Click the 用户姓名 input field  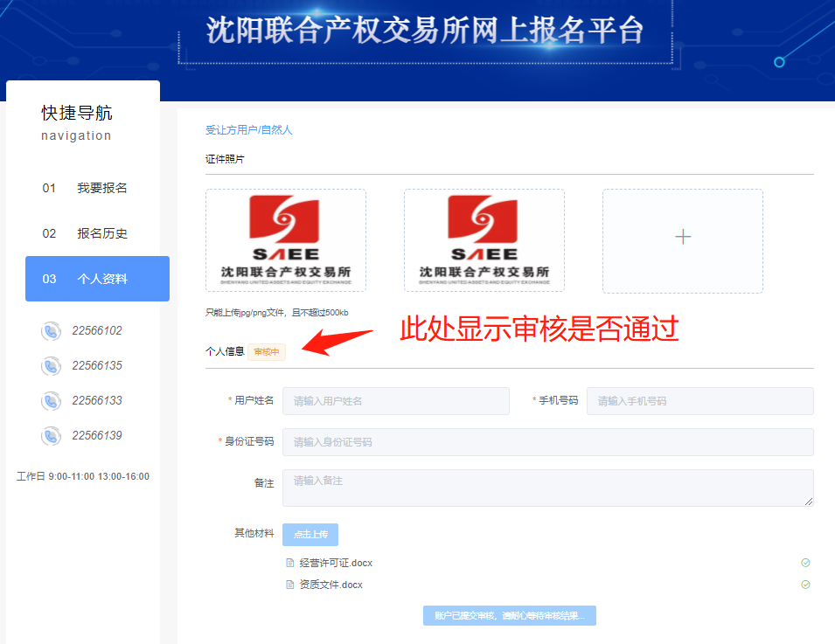395,401
